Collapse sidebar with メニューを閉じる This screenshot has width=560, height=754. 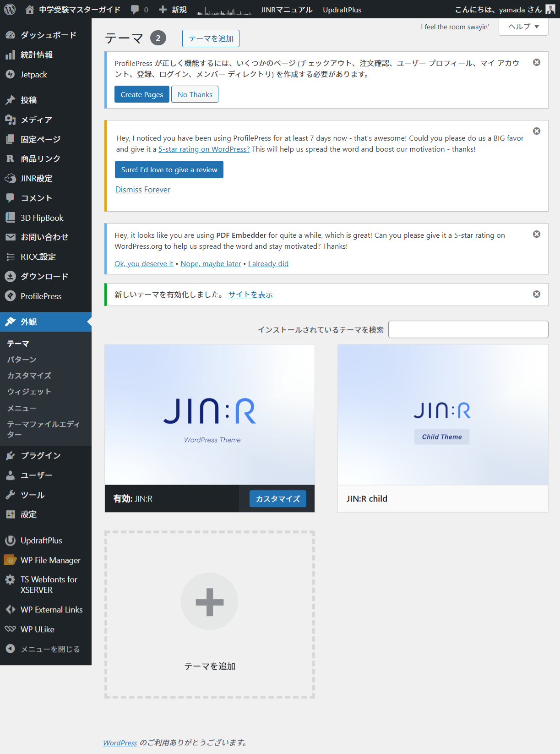(50, 649)
